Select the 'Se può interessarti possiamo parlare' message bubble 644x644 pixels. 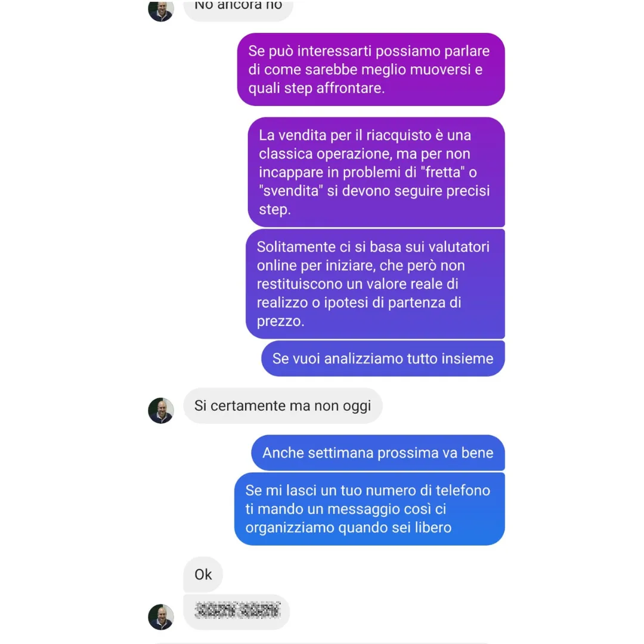tap(371, 69)
